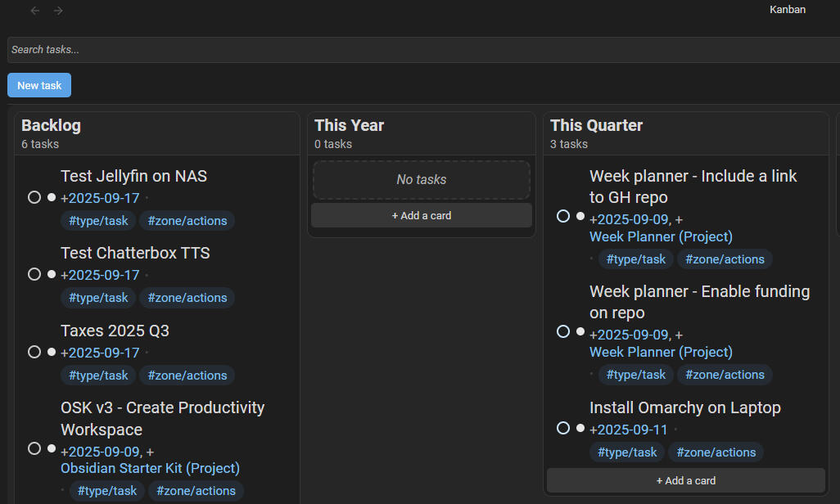Toggle status circle for Install Omarchy on Laptop

563,428
